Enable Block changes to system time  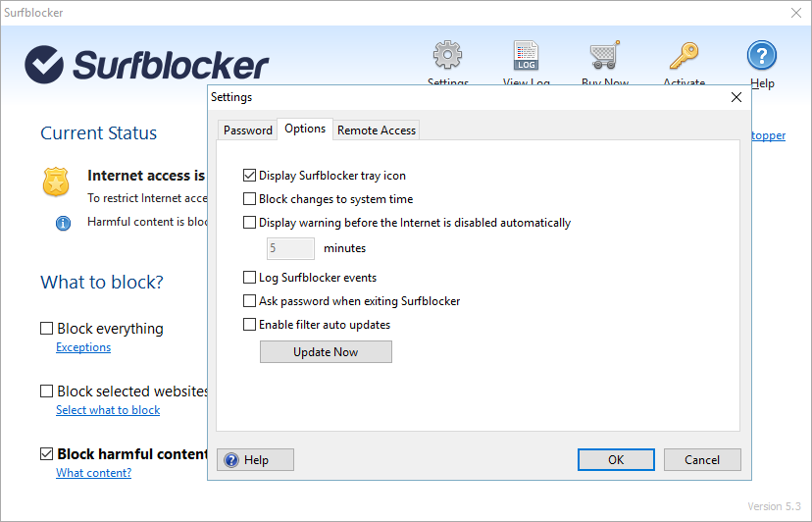point(249,199)
